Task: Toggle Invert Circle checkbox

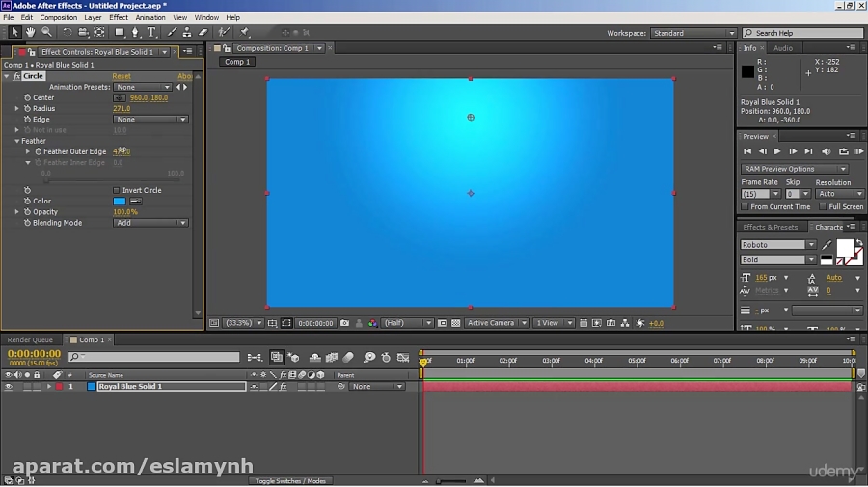Action: point(117,190)
